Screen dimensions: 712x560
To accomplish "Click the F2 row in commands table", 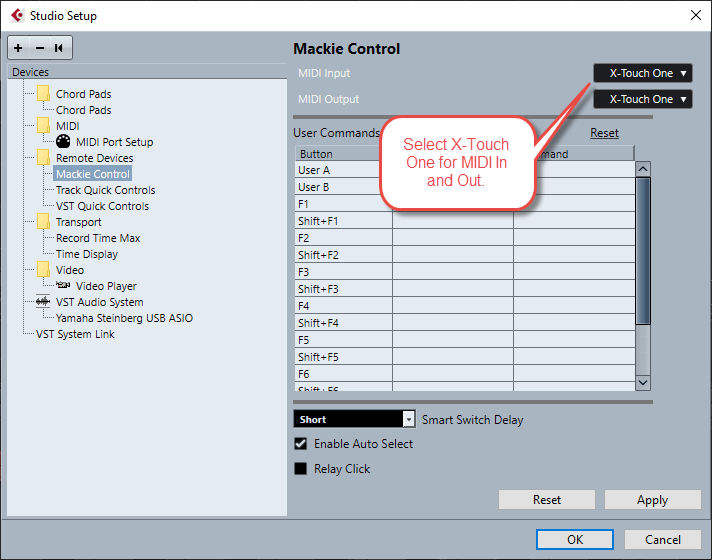I will tap(465, 238).
